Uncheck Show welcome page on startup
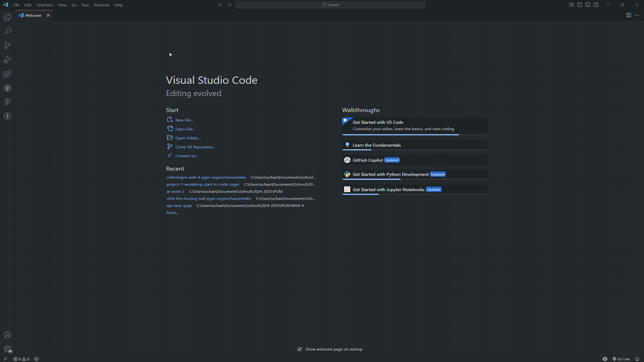The image size is (644, 362). coord(300,349)
